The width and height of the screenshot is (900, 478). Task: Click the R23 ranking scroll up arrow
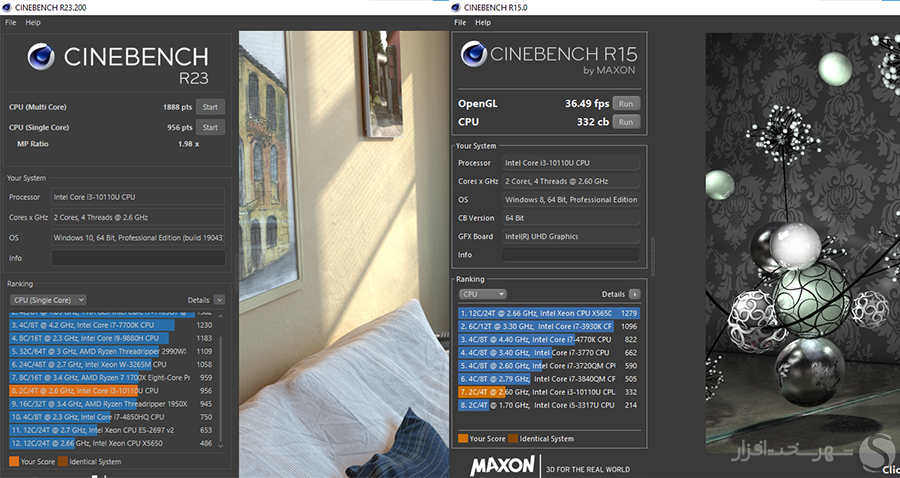click(x=221, y=316)
